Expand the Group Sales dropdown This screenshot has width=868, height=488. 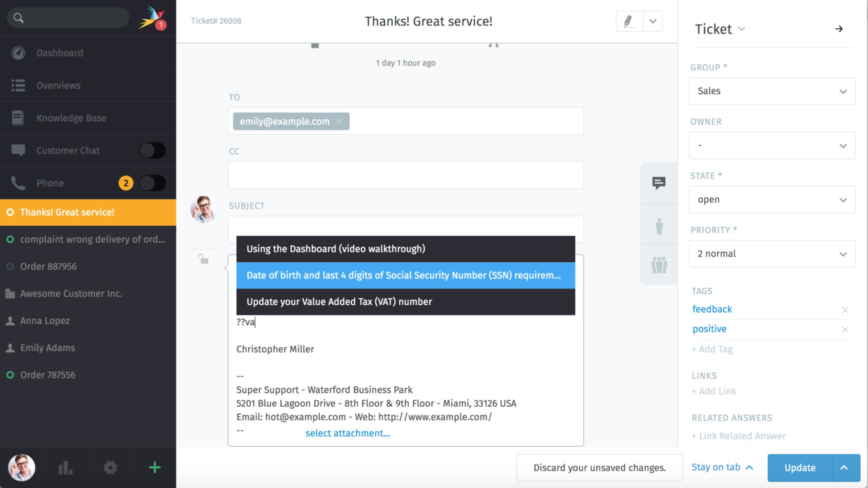pos(772,91)
